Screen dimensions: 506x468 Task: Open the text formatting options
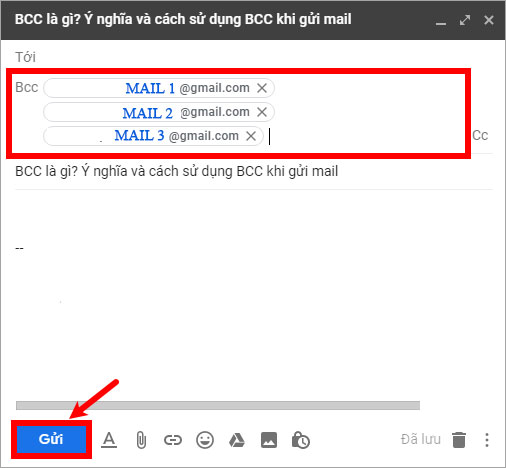point(109,440)
